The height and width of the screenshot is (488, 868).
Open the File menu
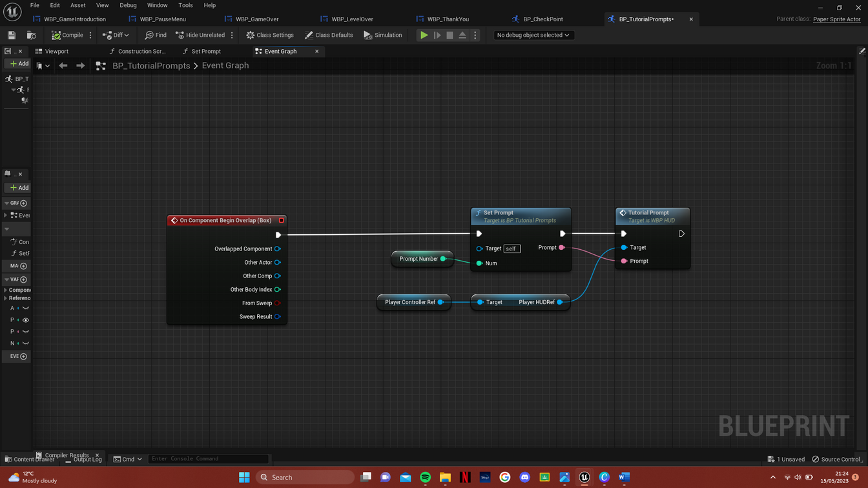pos(35,5)
